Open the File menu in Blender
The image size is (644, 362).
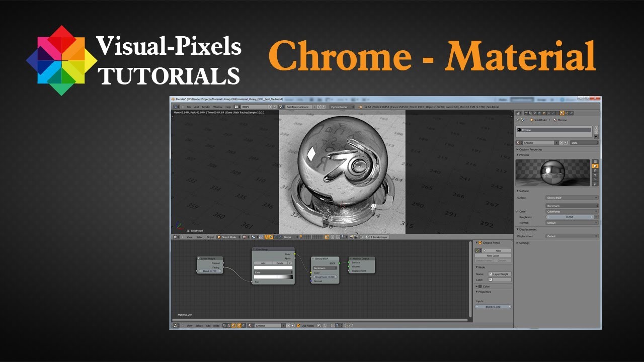[189, 107]
